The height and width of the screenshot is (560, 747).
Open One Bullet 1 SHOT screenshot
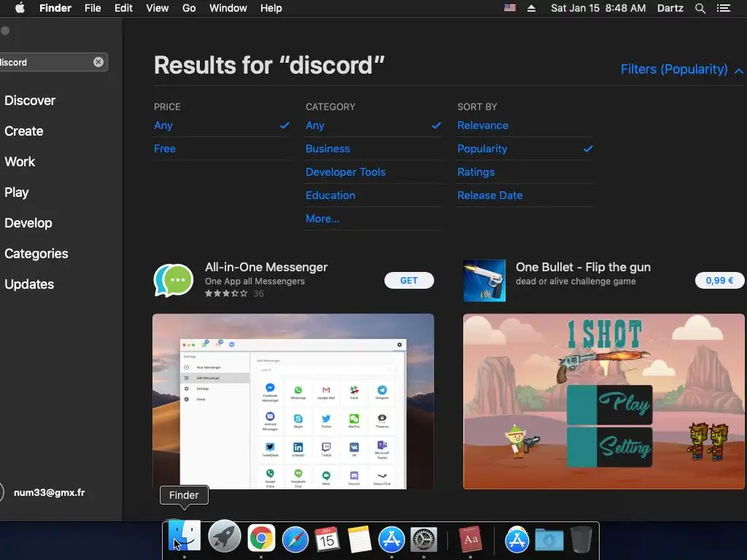click(603, 402)
